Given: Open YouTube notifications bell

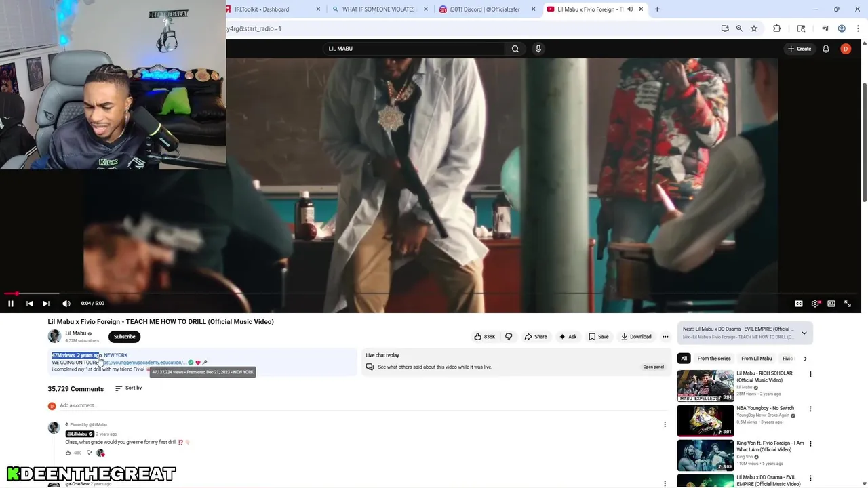Looking at the screenshot, I should click(x=826, y=49).
